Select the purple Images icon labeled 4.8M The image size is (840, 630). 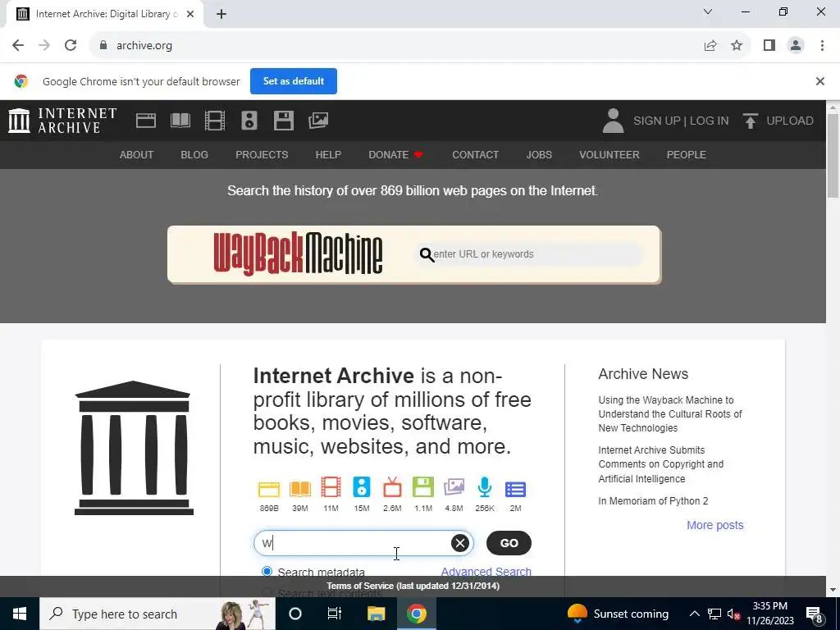tap(454, 487)
